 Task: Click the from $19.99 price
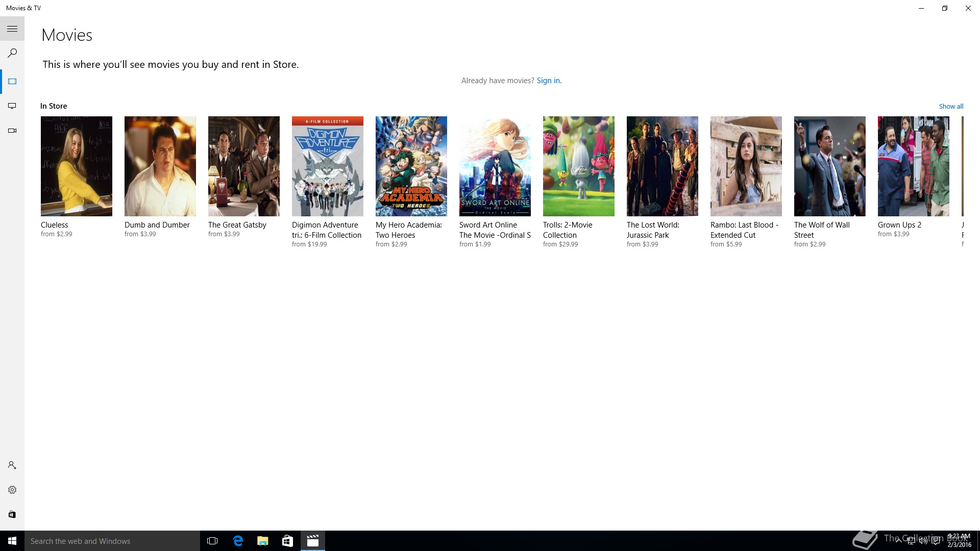coord(309,244)
